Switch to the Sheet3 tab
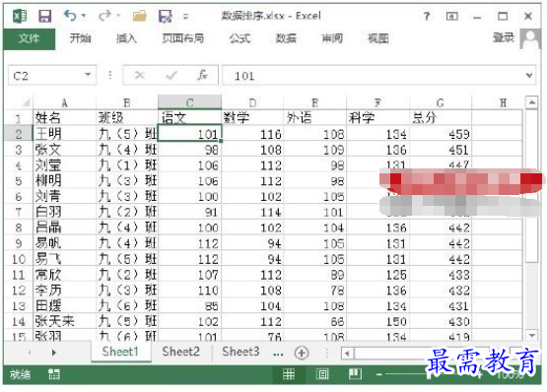Image resolution: width=547 pixels, height=392 pixels. click(240, 352)
